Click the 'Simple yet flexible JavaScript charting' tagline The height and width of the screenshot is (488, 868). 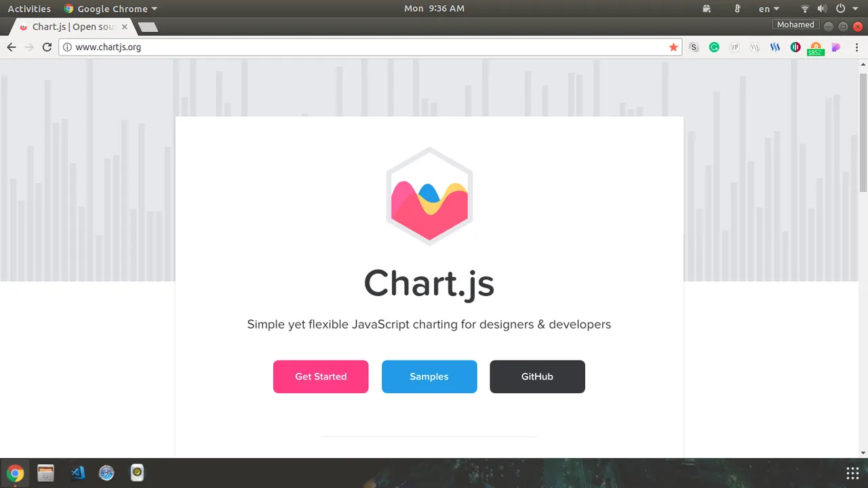click(x=429, y=325)
